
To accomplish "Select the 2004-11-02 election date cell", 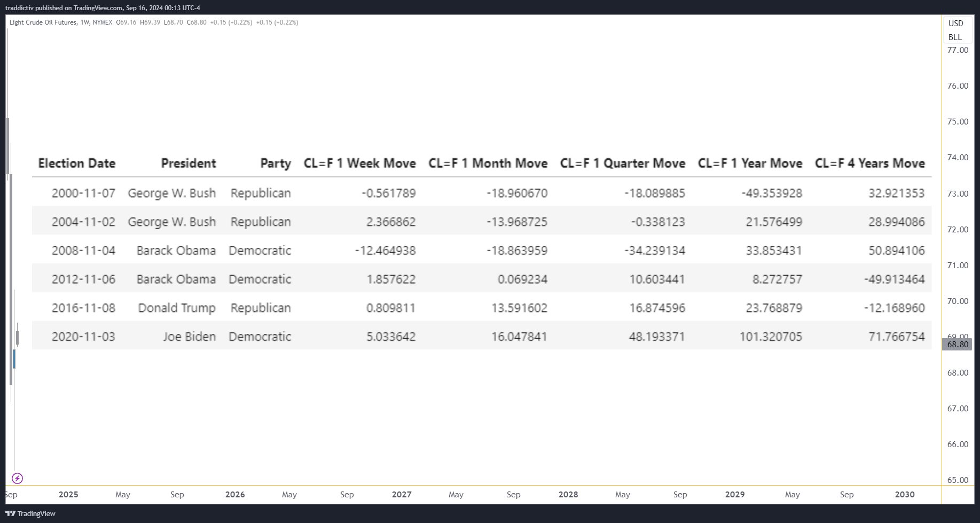I will point(83,222).
